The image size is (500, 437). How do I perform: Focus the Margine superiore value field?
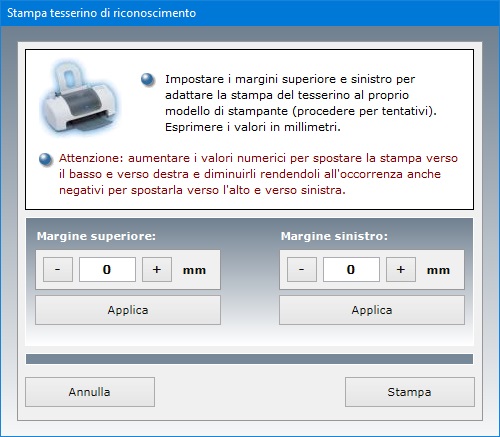[x=107, y=269]
